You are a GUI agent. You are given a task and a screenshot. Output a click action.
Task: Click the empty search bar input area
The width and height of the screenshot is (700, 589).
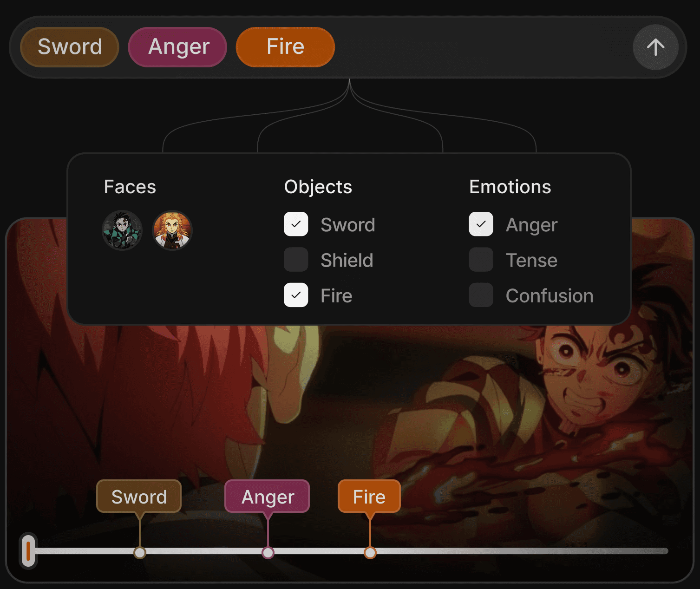483,47
